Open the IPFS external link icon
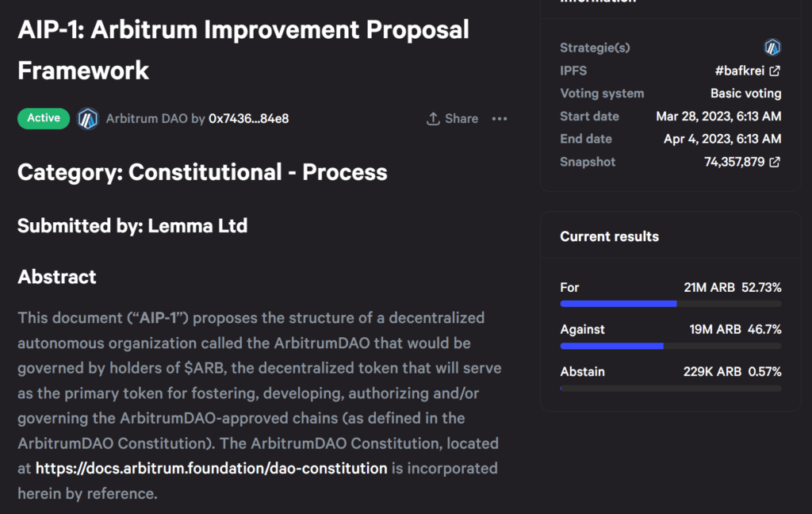812x514 pixels. (x=775, y=71)
